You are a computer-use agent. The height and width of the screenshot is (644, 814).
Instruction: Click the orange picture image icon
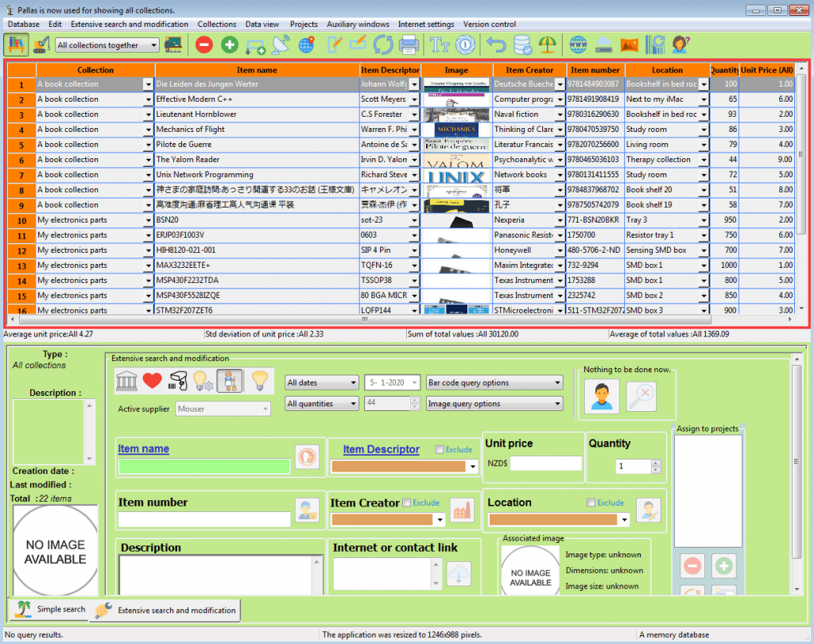630,45
